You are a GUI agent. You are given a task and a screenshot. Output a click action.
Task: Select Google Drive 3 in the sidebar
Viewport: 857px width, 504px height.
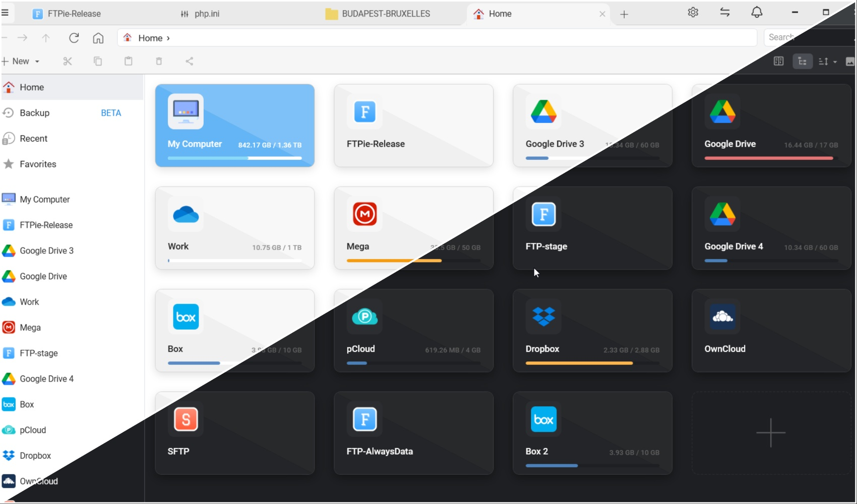(x=72, y=251)
